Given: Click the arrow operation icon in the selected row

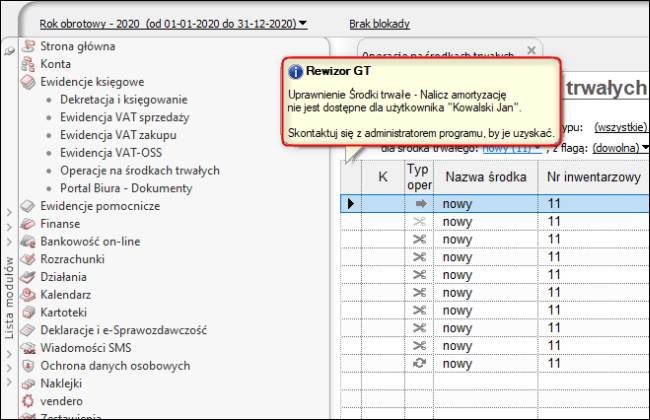Looking at the screenshot, I should 420,204.
